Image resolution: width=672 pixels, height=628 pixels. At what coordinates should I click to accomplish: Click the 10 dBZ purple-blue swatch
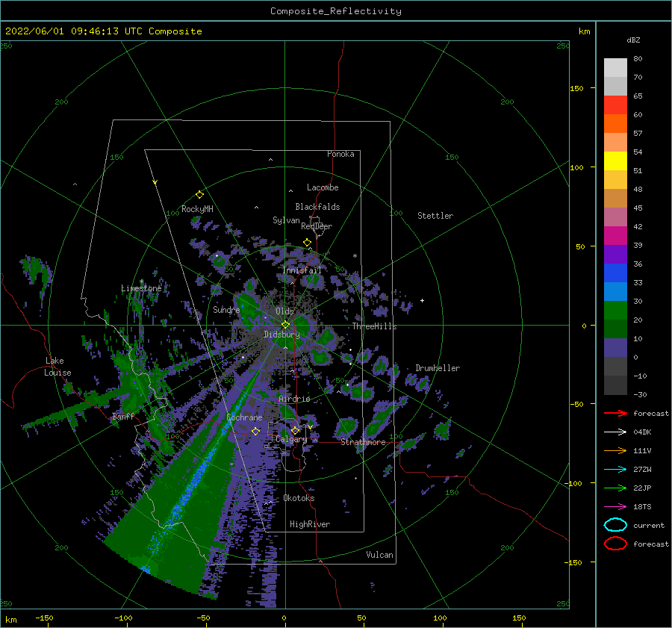pyautogui.click(x=615, y=347)
